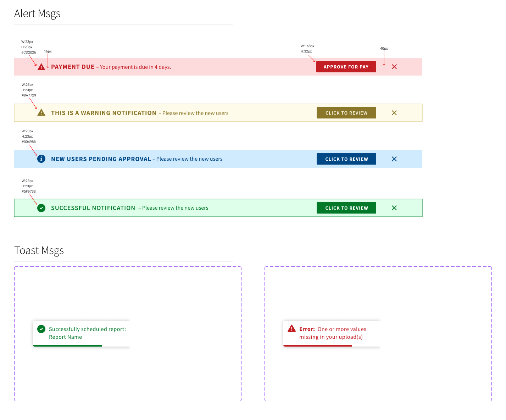This screenshot has width=506, height=420.
Task: Click the red error triangle in toast message
Action: pyautogui.click(x=291, y=328)
